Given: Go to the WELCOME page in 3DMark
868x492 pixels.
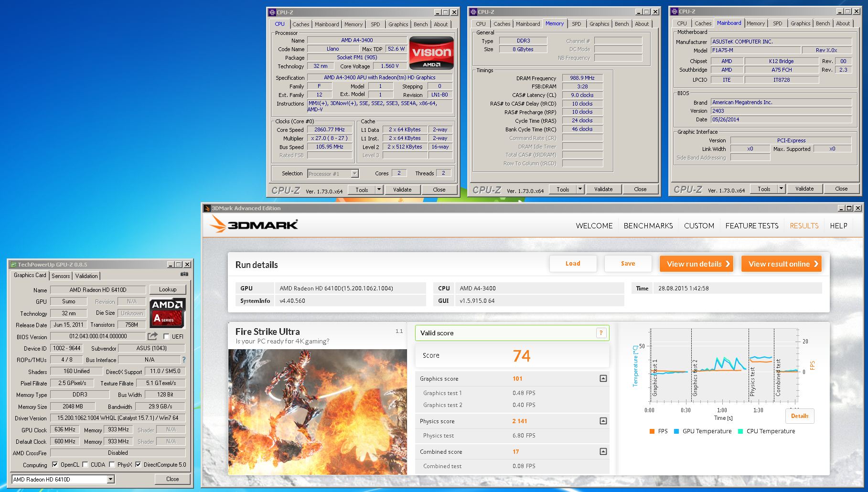Looking at the screenshot, I should point(594,226).
